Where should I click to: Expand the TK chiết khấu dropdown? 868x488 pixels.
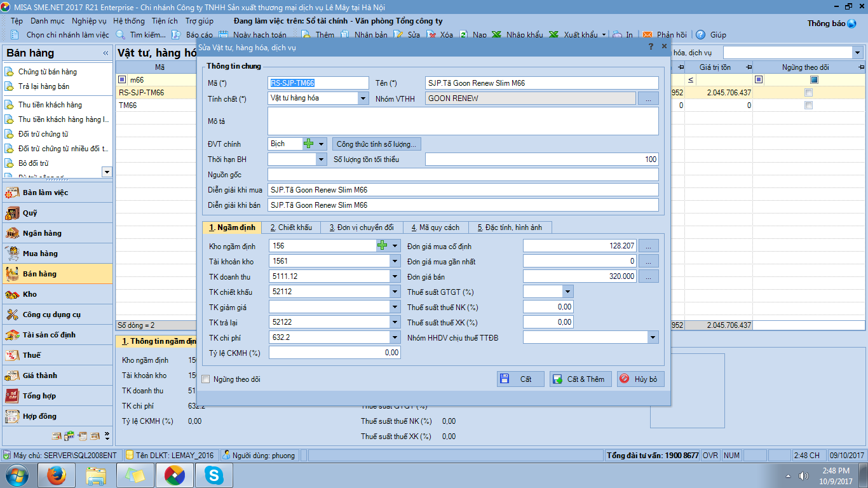[395, 292]
